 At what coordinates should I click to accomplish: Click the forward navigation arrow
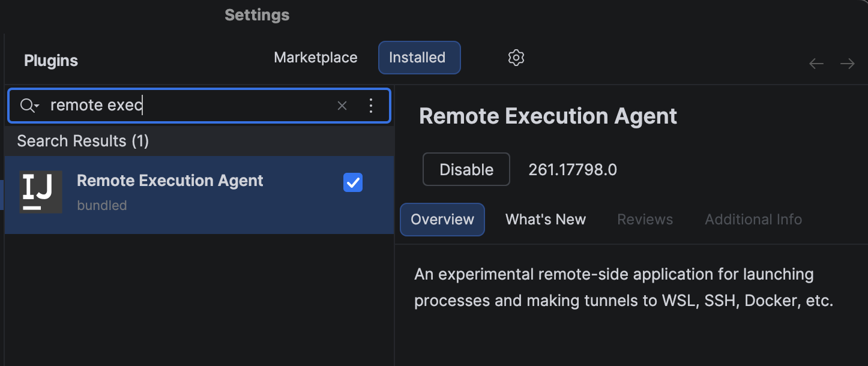(x=847, y=63)
